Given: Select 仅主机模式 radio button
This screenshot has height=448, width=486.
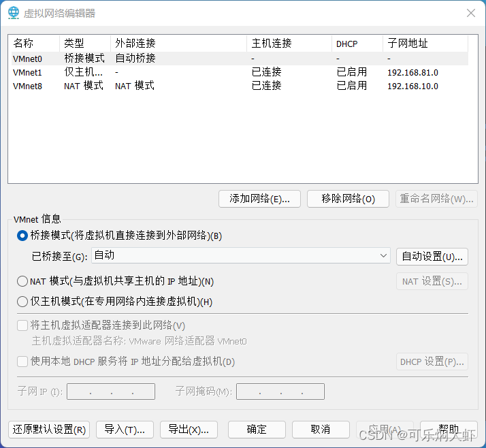Looking at the screenshot, I should [x=22, y=302].
